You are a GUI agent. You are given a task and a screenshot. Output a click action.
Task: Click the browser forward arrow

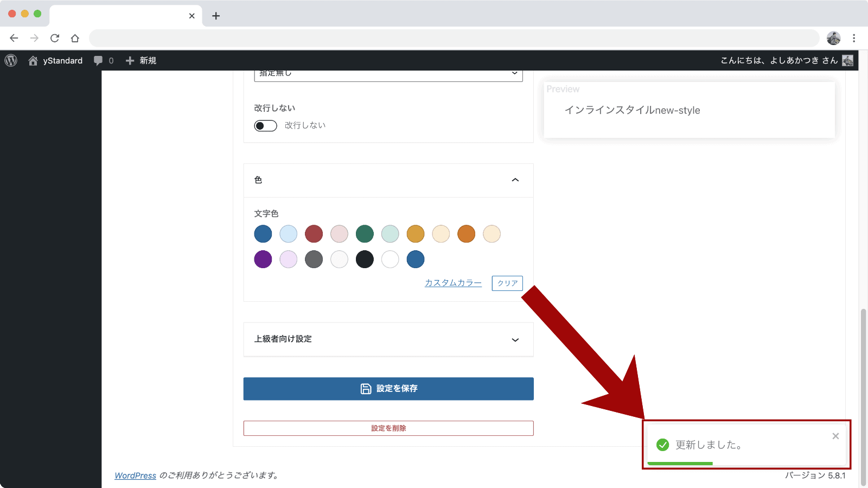coord(34,38)
